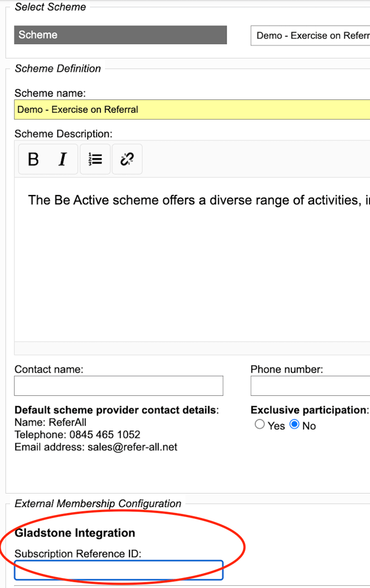Click the gray Scheme label bar
This screenshot has width=370, height=588.
(120, 35)
